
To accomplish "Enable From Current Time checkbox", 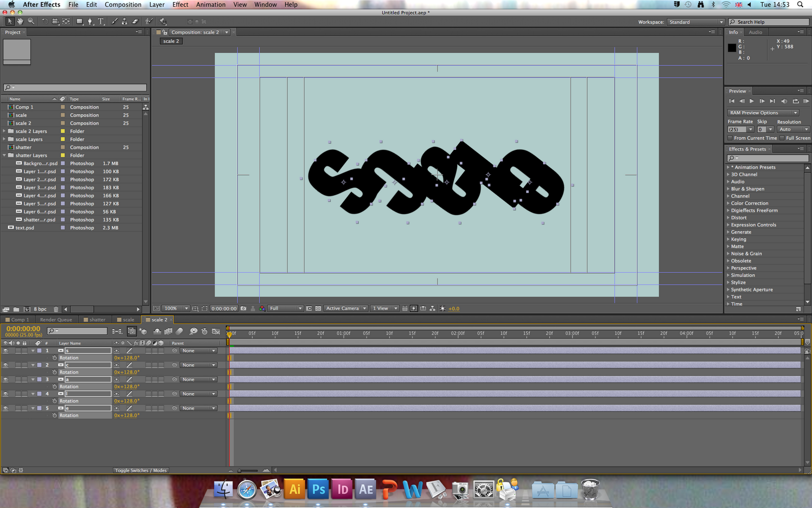I will pos(730,138).
